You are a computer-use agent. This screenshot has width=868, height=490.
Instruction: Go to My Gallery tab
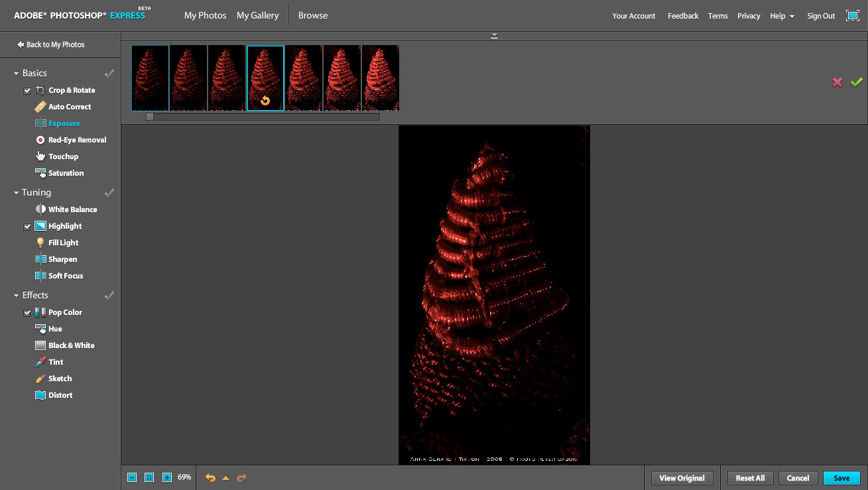257,15
